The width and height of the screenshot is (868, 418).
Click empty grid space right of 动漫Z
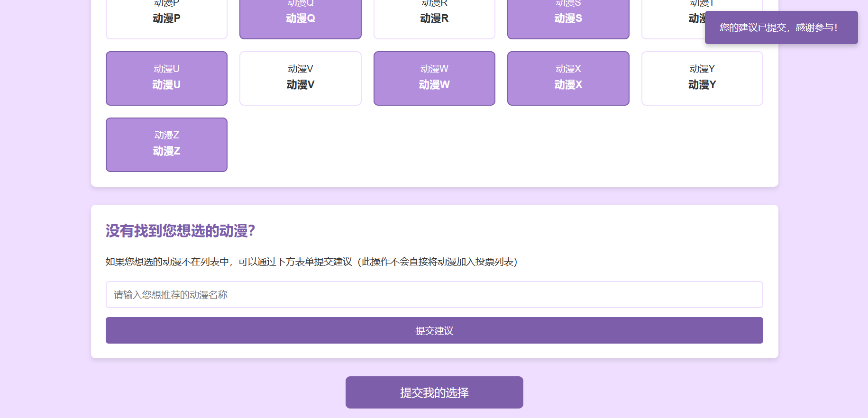point(434,145)
